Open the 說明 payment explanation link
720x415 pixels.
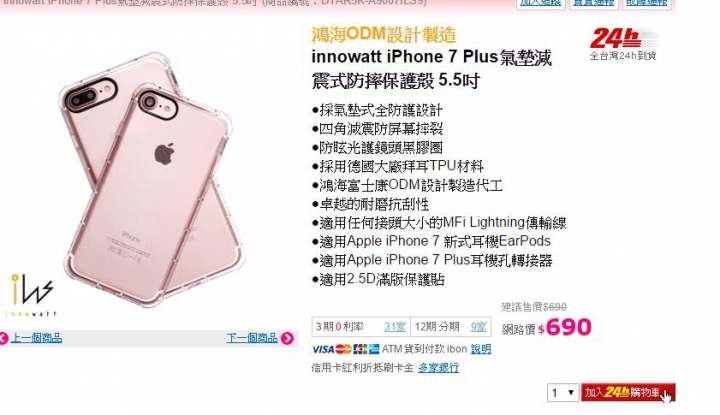tap(480, 349)
